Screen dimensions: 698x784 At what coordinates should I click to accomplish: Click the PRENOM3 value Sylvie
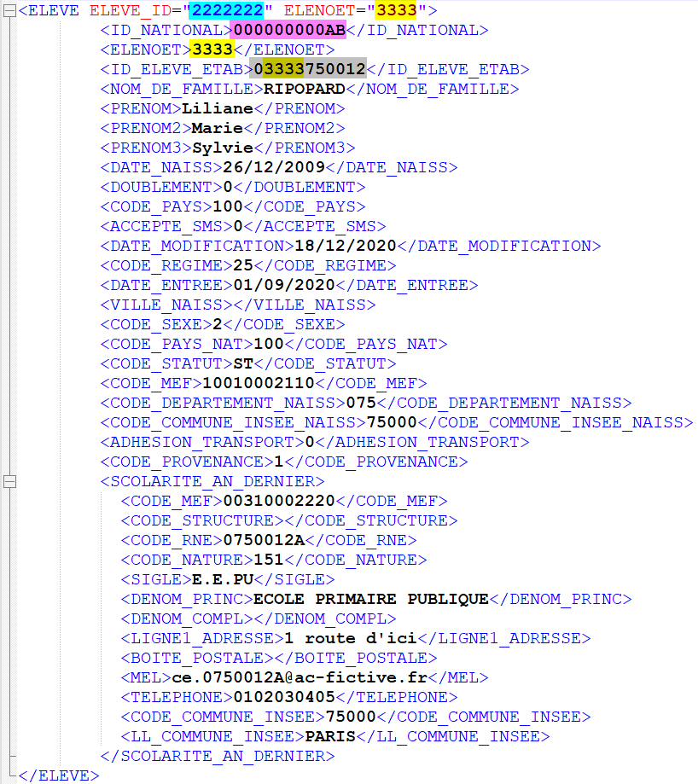(x=223, y=148)
